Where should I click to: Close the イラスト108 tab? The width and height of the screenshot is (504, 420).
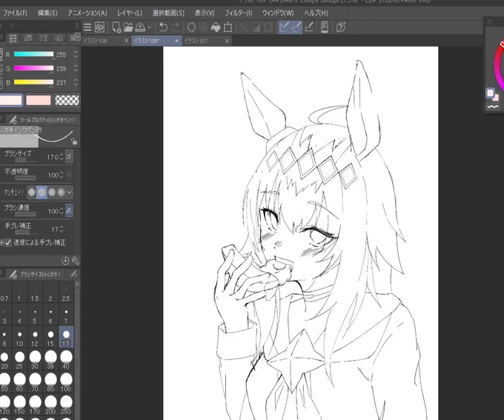click(x=126, y=41)
